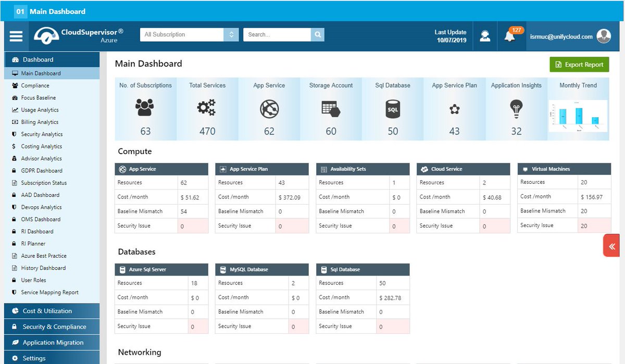This screenshot has width=625, height=364.
Task: Expand the Cost & Utilization section
Action: click(x=52, y=311)
